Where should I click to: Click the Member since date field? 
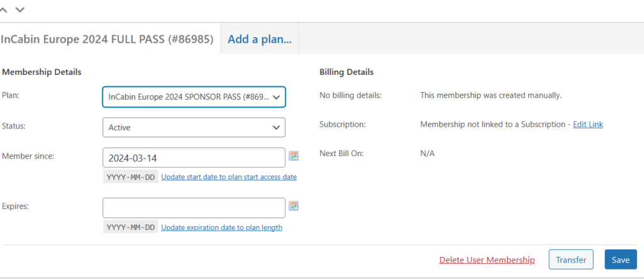(194, 157)
